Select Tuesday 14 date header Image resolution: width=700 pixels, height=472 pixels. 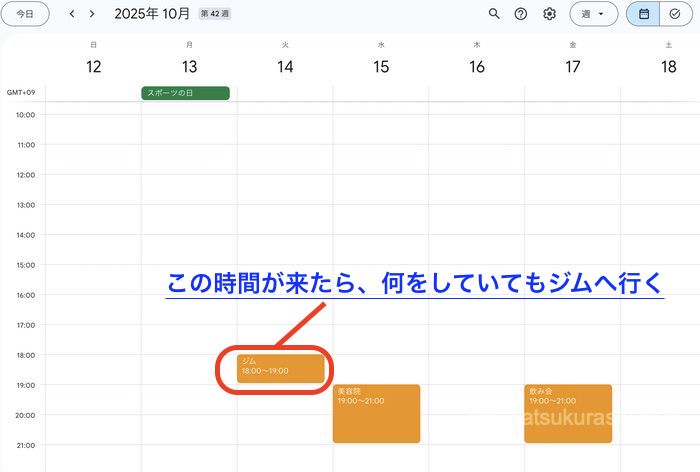pyautogui.click(x=285, y=66)
